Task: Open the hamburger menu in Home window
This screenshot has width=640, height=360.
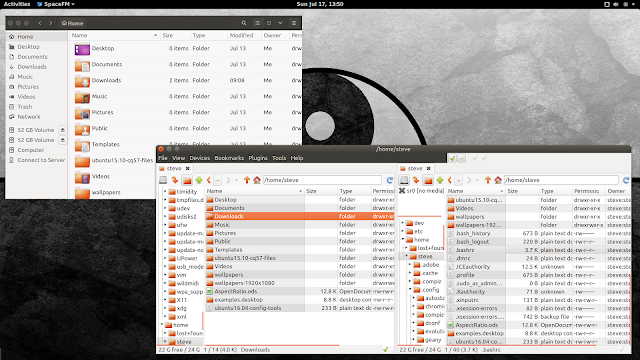Action: pos(294,23)
